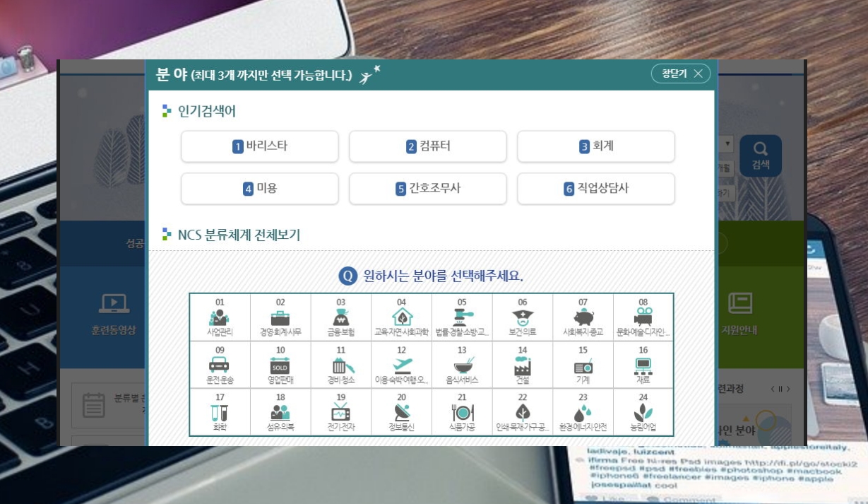Select the 21 식품가공 plate icon
868x504 pixels.
pos(462,412)
